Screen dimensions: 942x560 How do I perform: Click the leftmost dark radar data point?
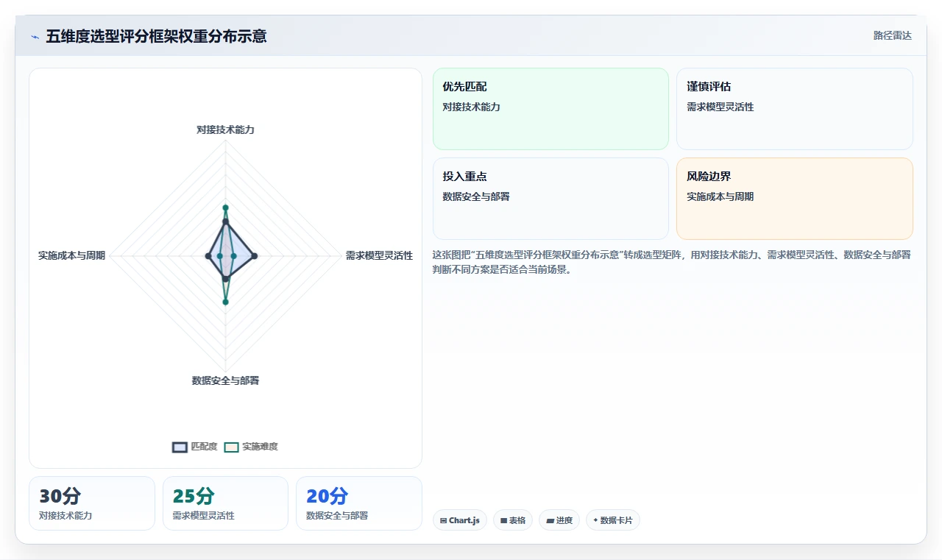208,255
